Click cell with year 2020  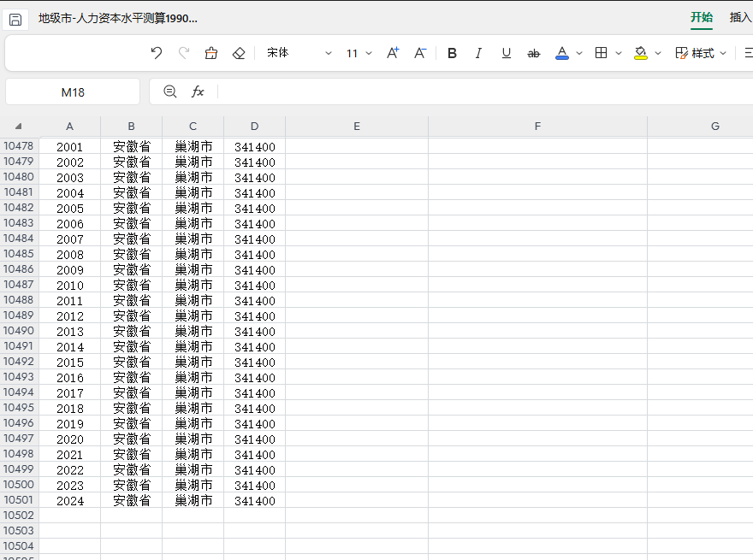click(69, 439)
